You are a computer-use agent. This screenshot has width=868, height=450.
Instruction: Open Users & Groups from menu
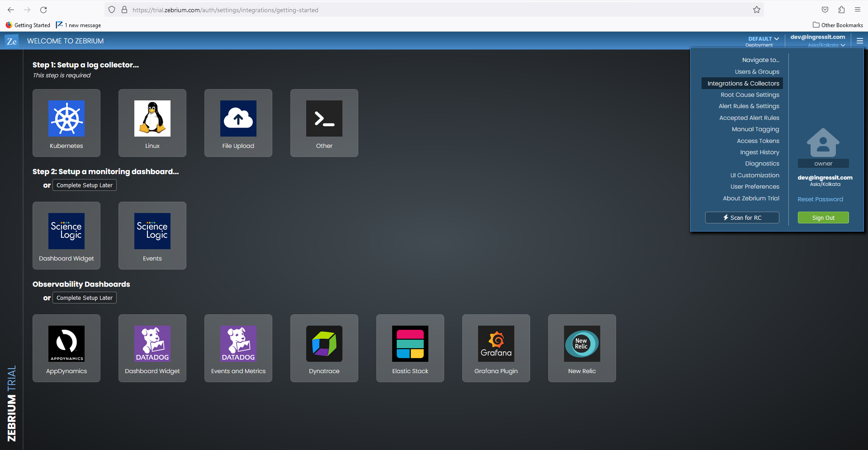point(757,72)
